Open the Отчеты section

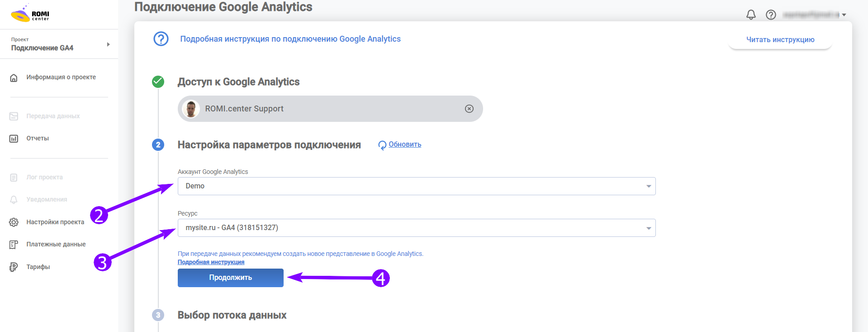pyautogui.click(x=38, y=138)
